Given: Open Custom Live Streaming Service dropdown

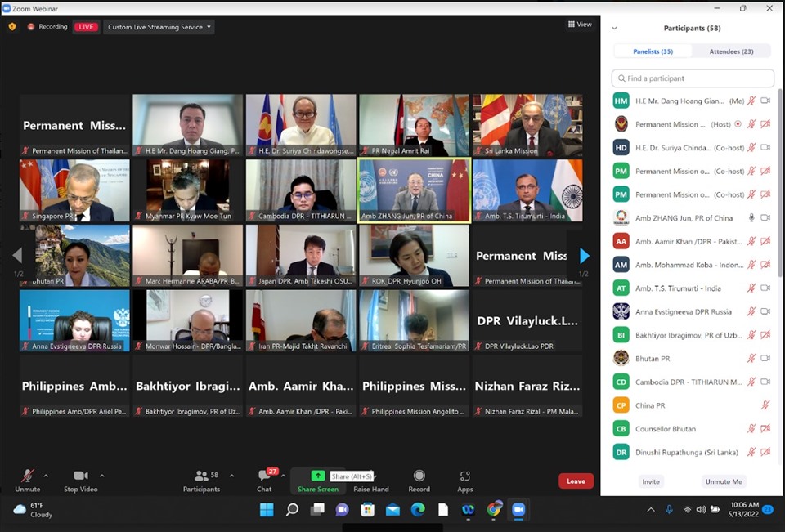Looking at the screenshot, I should [x=159, y=27].
